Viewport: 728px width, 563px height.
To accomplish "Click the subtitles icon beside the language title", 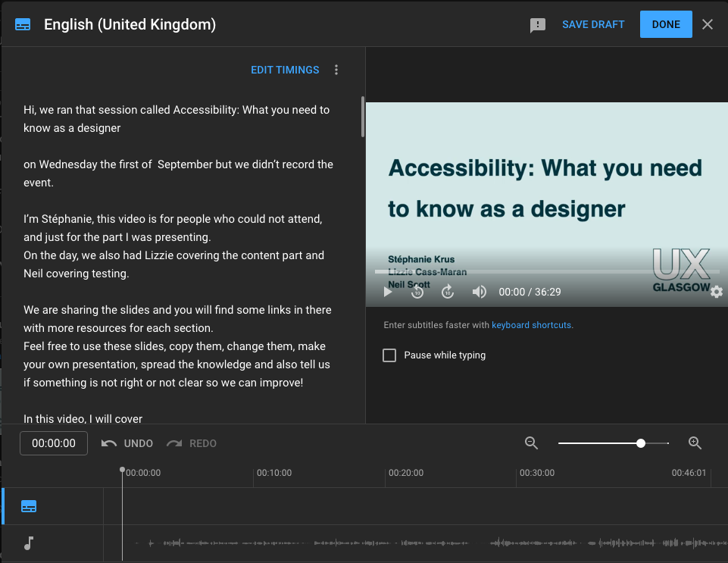I will point(23,24).
